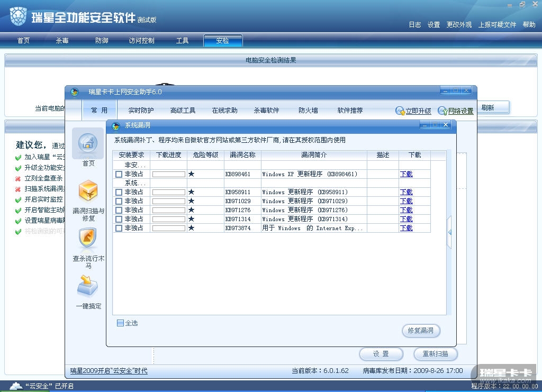This screenshot has width=542, height=392.
Task: Click the 网络设置 network icon
Action: [x=442, y=111]
